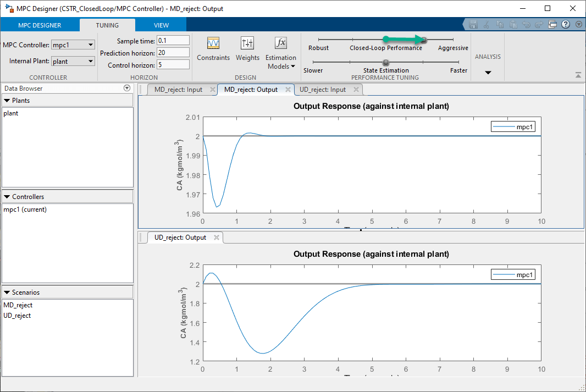This screenshot has width=586, height=392.
Task: Click the Help question mark icon
Action: coord(565,25)
